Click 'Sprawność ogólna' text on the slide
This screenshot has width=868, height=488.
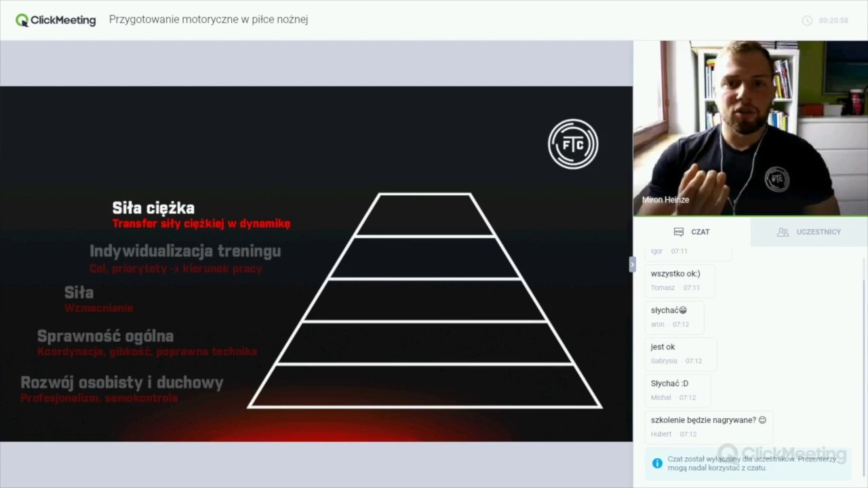click(x=105, y=336)
